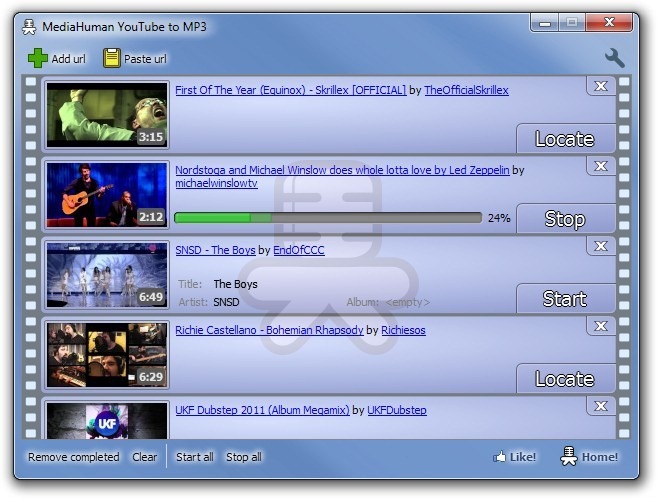Click the 24% download progress bar

pos(328,218)
